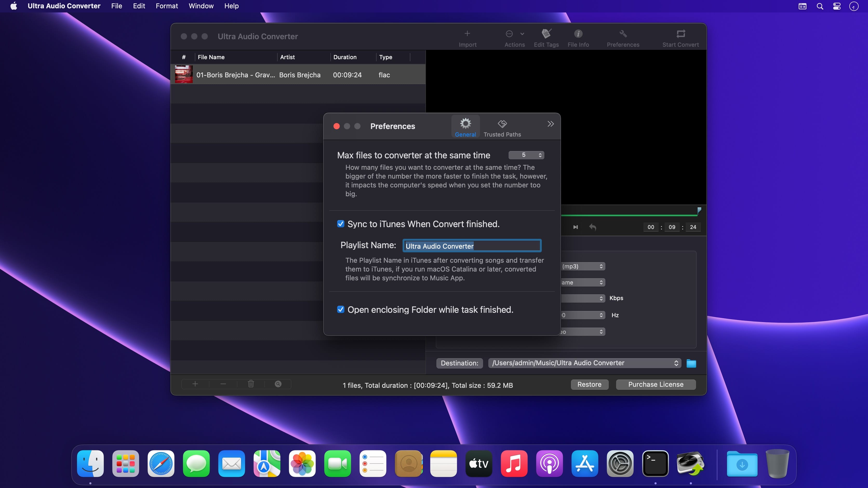Click the Restore button
868x488 pixels.
(x=589, y=385)
